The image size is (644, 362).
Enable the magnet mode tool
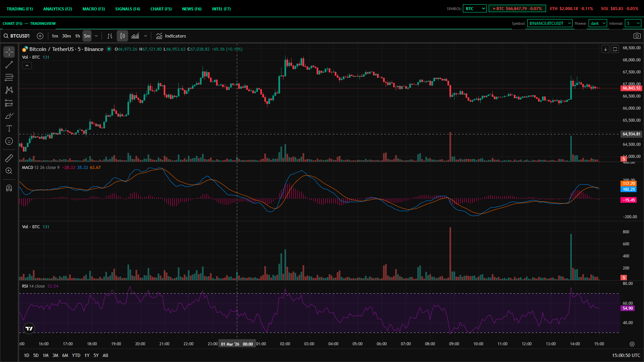pyautogui.click(x=9, y=188)
